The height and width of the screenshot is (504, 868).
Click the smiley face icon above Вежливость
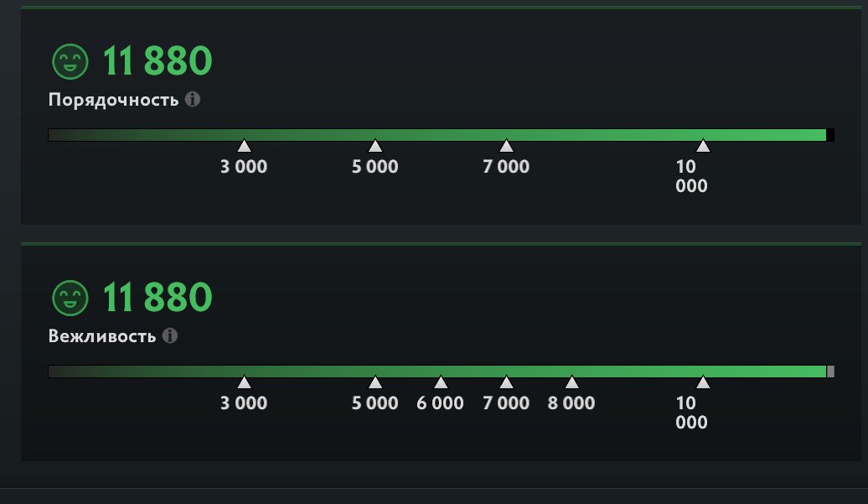tap(70, 298)
